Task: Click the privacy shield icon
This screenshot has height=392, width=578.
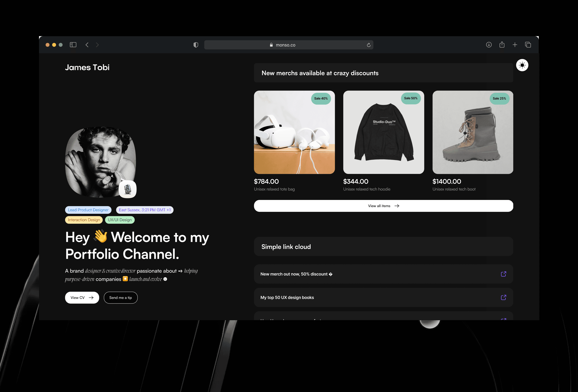Action: (x=196, y=45)
